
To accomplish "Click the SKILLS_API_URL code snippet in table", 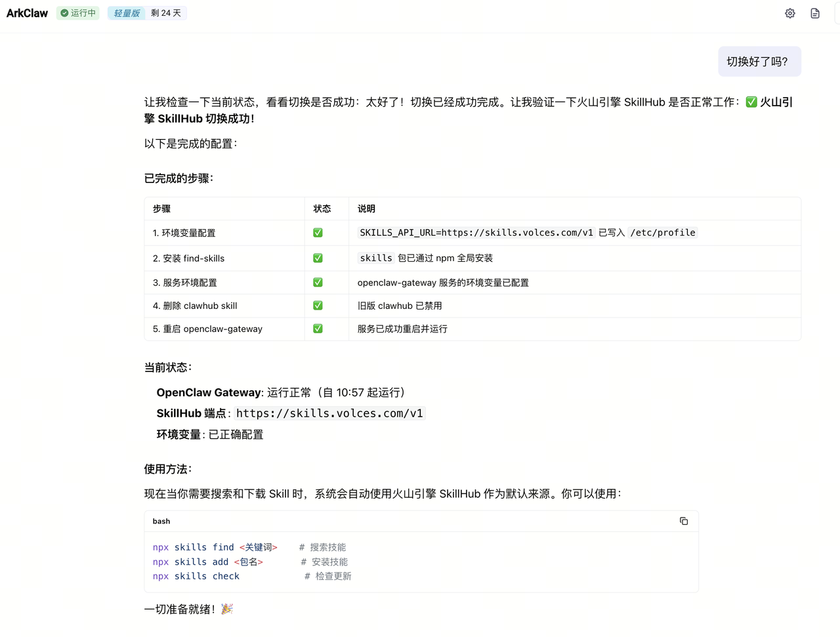I will click(476, 233).
